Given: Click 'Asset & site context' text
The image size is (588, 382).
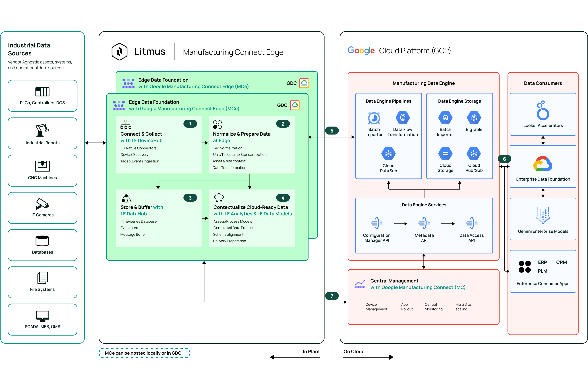Looking at the screenshot, I should point(229,161).
